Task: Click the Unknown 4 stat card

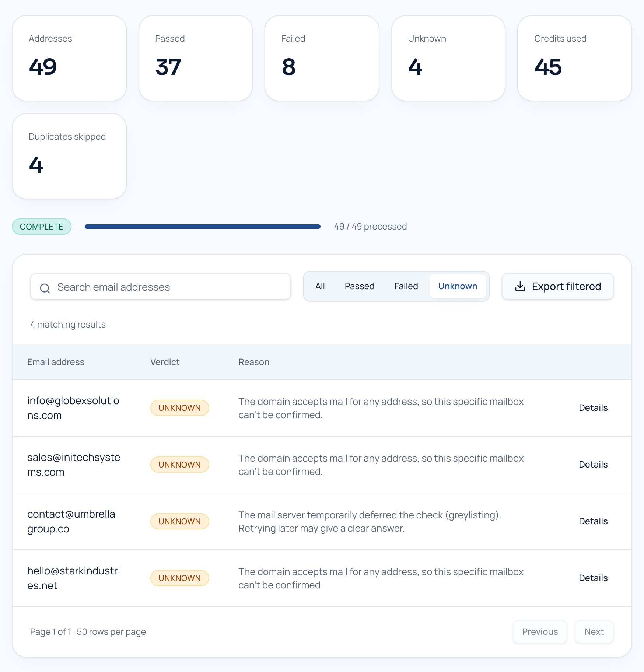Action: (448, 58)
